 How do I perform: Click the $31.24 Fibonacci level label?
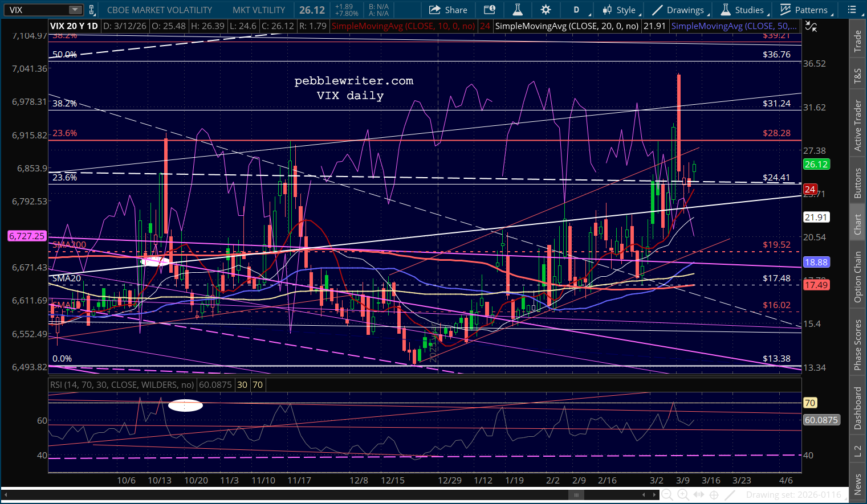coord(777,104)
